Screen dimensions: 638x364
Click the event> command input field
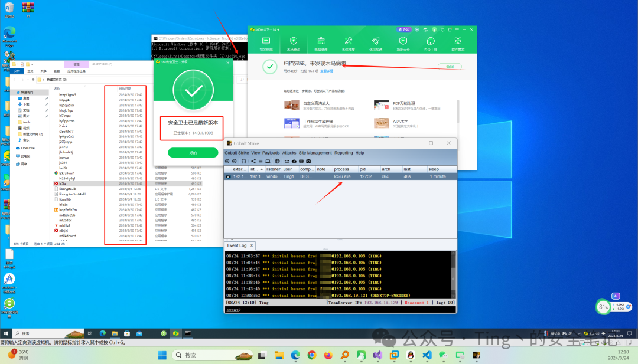click(x=340, y=310)
